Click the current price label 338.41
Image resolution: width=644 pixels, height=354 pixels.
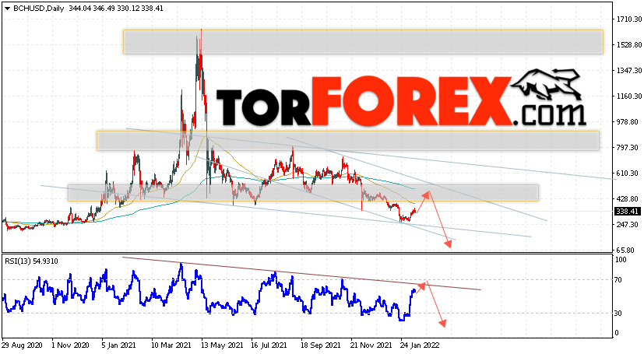coord(627,212)
